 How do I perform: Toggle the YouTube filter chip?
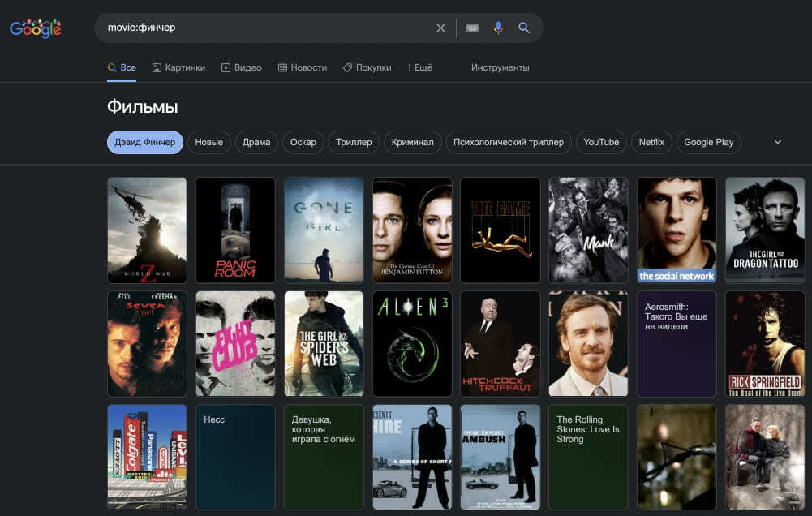point(601,143)
